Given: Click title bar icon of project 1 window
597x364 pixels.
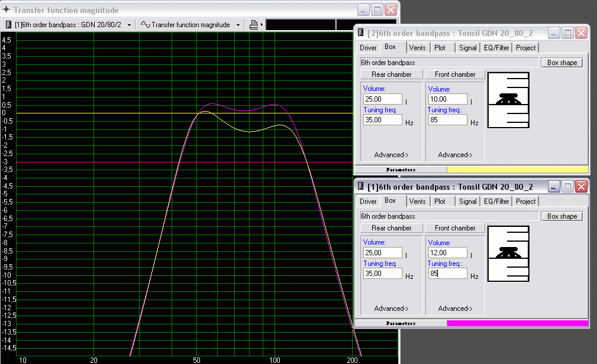Looking at the screenshot, I should coord(360,187).
